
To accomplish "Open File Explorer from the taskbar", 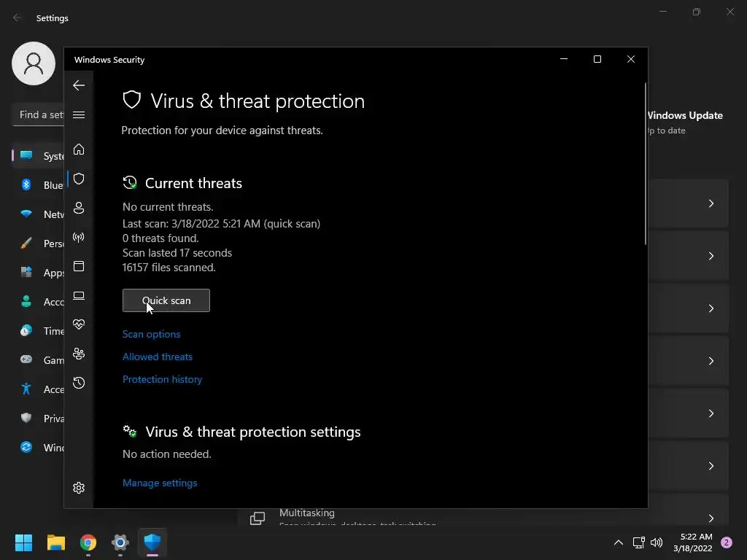I will [55, 542].
